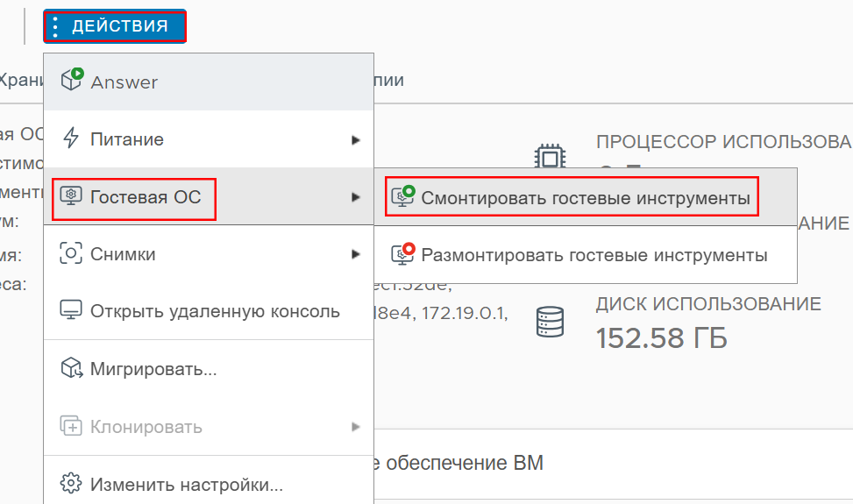Click the CPU chip icon near ПРОЦЕССОР

pos(550,157)
